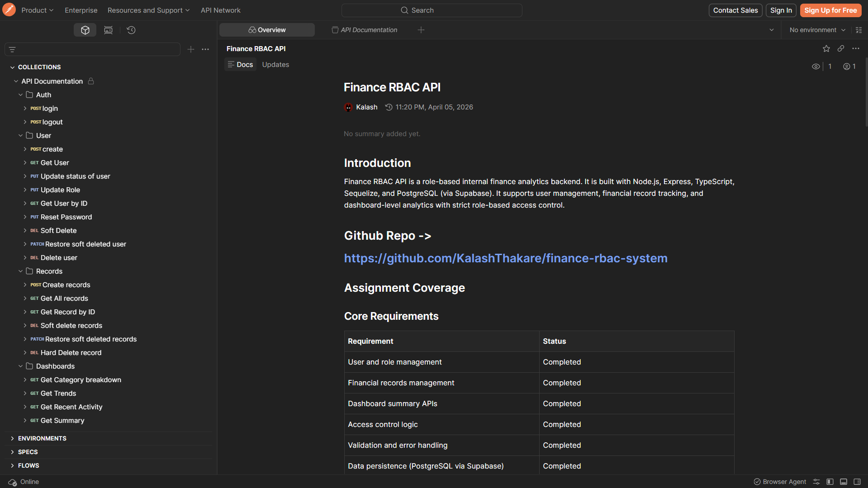Collapse the API Documentation collection chevron
Screen dimensions: 868x488
pyautogui.click(x=16, y=81)
